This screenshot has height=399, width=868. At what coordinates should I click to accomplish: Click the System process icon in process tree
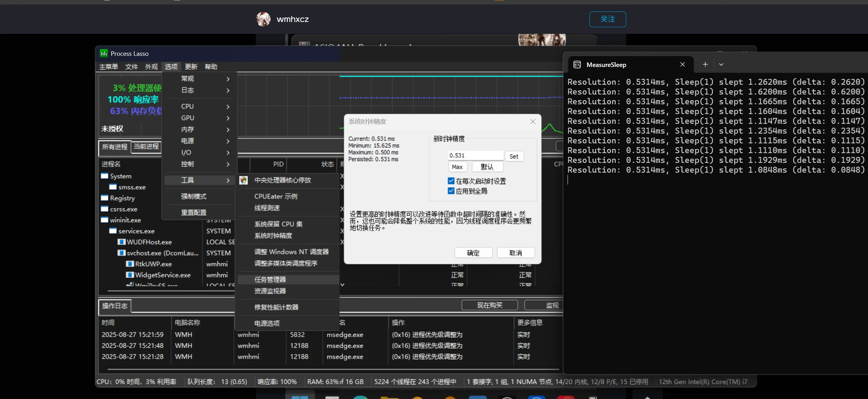[104, 176]
